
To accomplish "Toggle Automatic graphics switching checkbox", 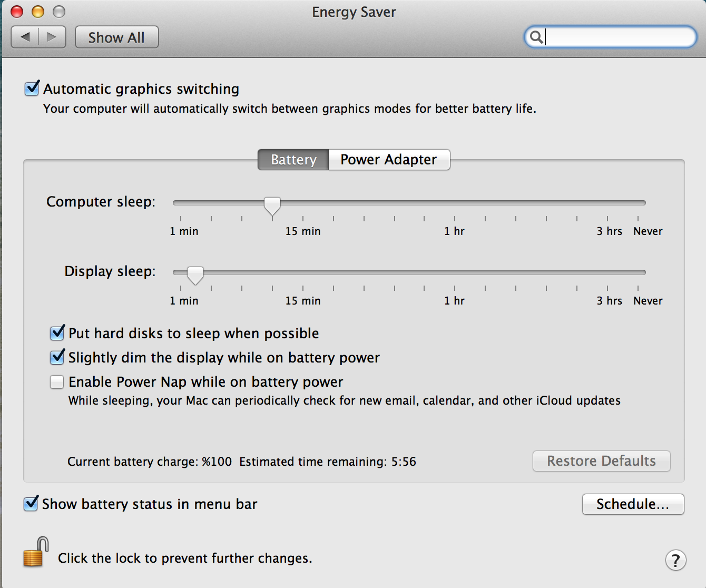I will (32, 89).
